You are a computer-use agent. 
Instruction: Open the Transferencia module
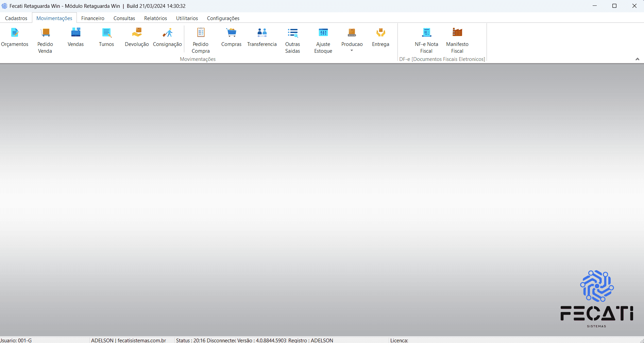pyautogui.click(x=262, y=33)
